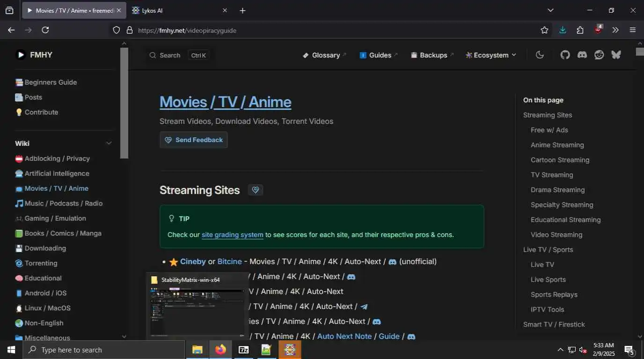
Task: Click the Windows taskbar search box
Action: coord(103,350)
